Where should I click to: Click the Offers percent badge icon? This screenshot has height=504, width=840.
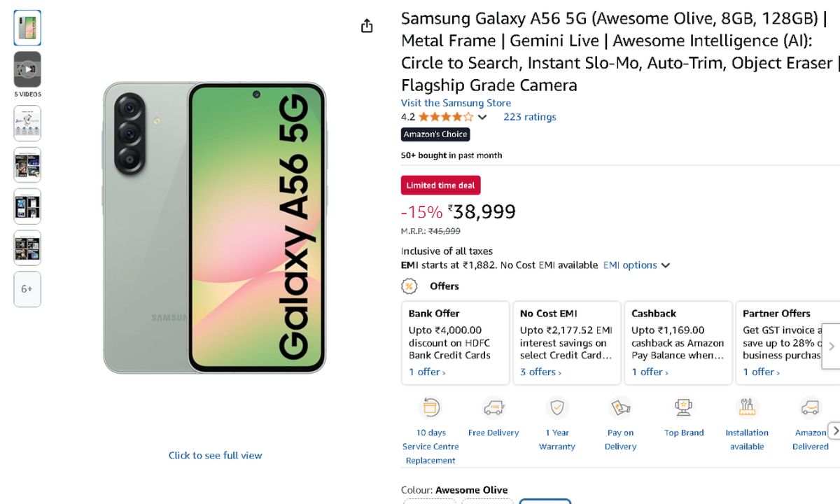coord(409,286)
